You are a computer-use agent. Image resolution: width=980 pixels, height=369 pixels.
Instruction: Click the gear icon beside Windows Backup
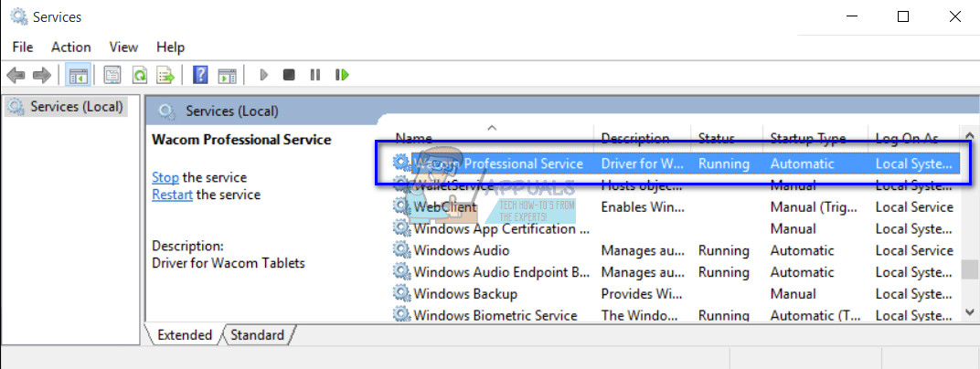(401, 293)
